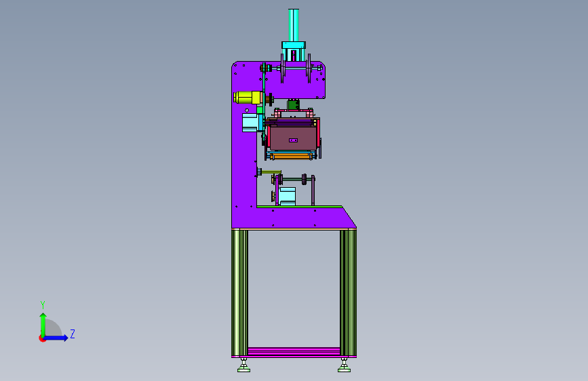Select the right green aluminum leg profile
The height and width of the screenshot is (381, 588).
tap(348, 292)
